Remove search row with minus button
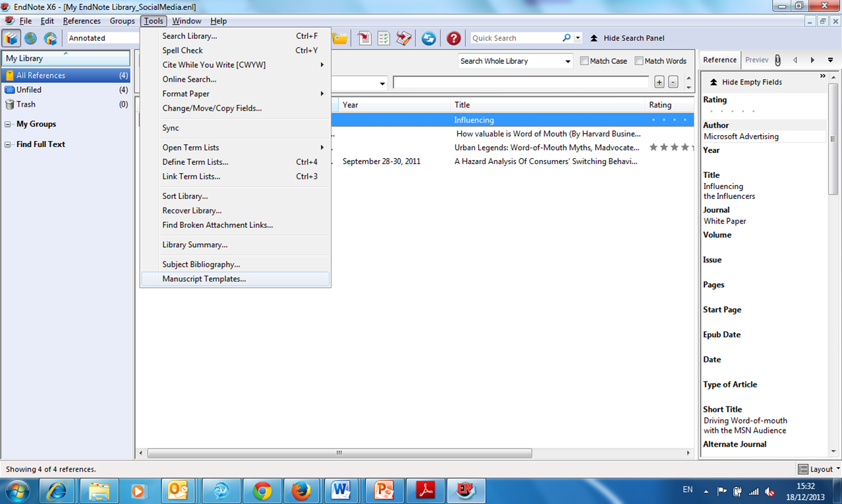Screen dimensions: 842x504 point(673,82)
